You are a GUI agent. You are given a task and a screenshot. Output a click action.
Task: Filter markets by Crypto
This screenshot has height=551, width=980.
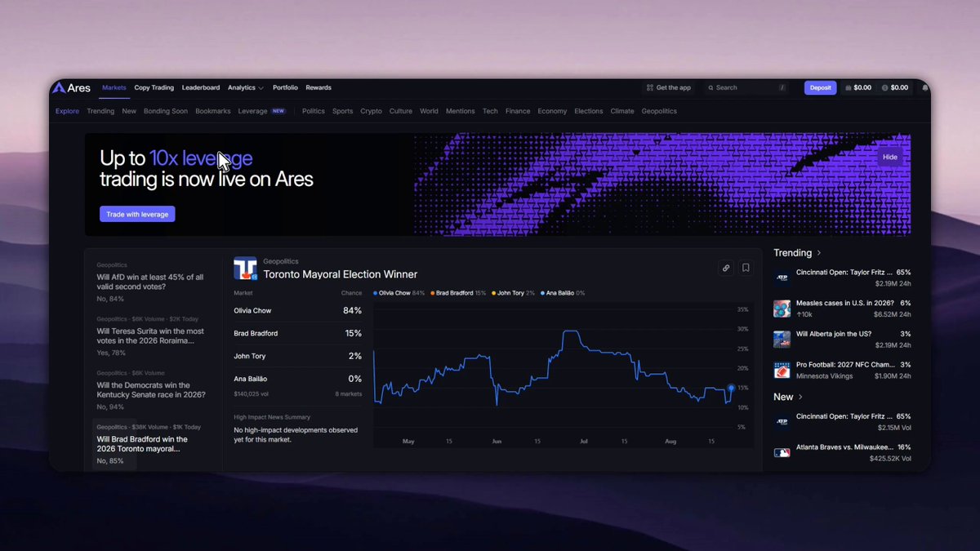[371, 111]
